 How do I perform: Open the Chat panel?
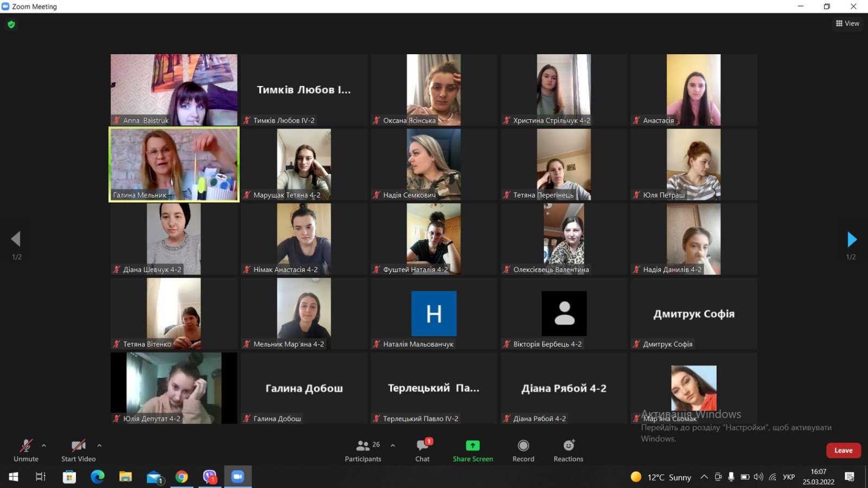(422, 450)
